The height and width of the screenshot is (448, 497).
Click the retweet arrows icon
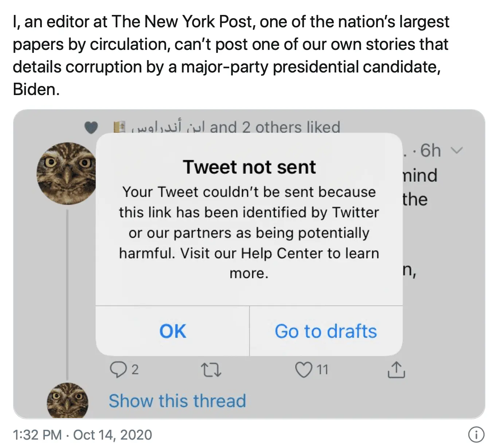click(x=211, y=370)
